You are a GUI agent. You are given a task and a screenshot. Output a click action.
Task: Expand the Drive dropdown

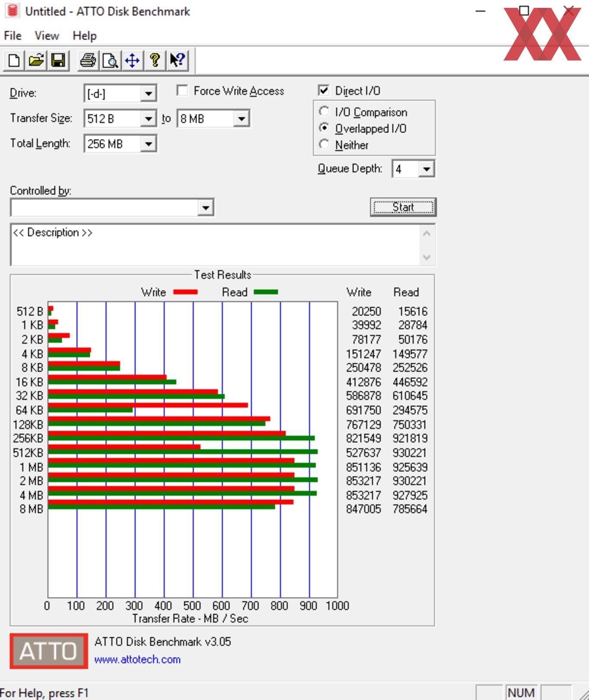coord(148,94)
